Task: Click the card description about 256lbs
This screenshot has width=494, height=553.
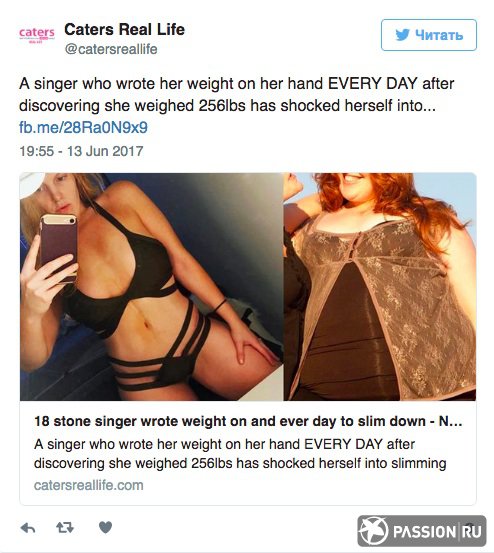Action: click(x=240, y=454)
